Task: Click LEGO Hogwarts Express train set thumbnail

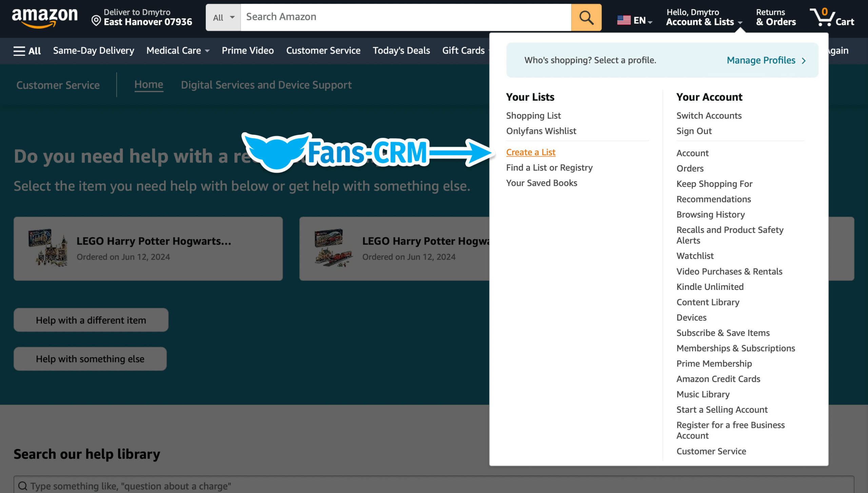Action: [334, 248]
